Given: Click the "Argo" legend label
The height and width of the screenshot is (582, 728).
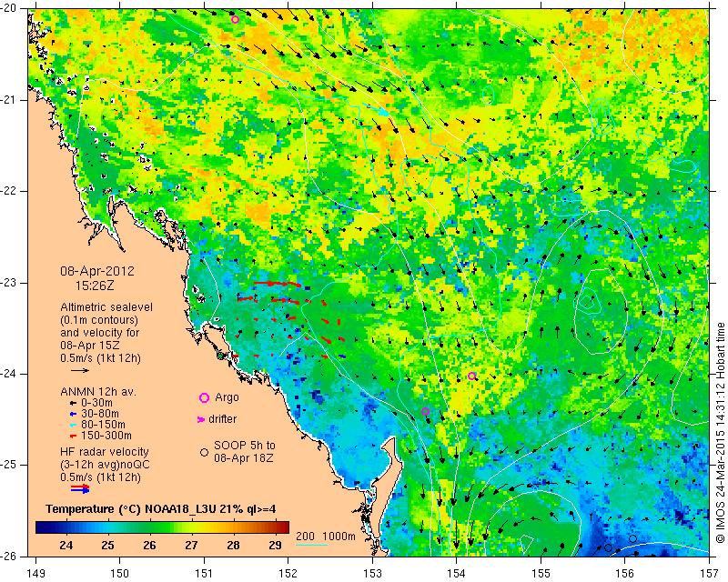Looking at the screenshot, I should click(x=227, y=397).
